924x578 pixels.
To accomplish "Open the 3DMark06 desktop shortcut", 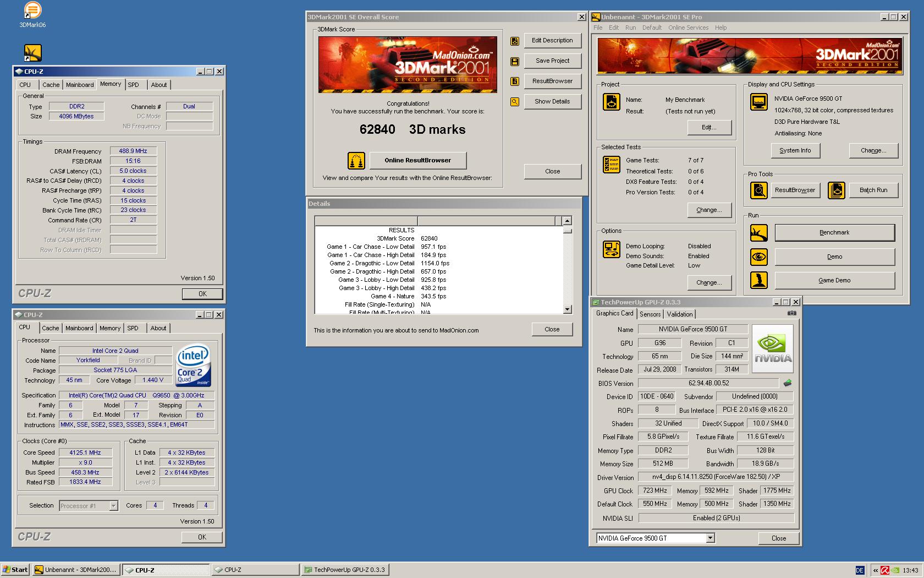I will tap(32, 15).
